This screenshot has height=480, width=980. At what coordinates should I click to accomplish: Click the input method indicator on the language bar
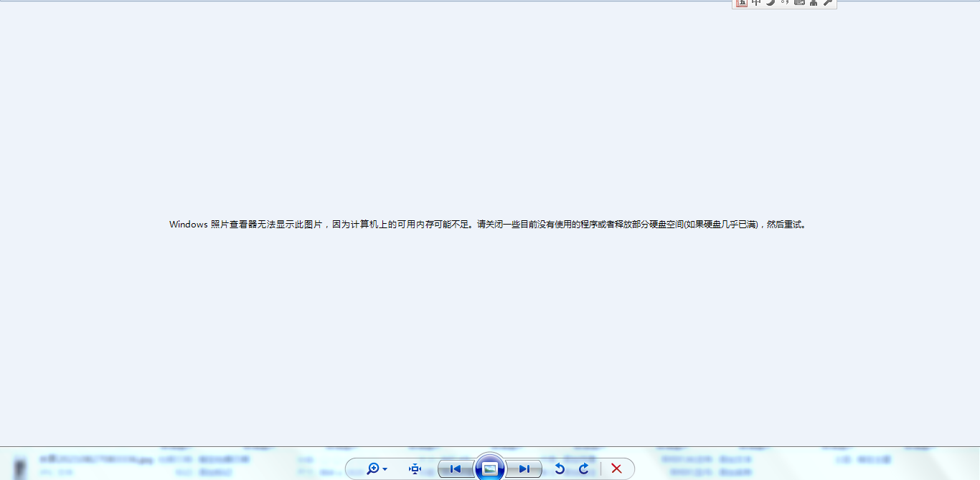pos(742,3)
